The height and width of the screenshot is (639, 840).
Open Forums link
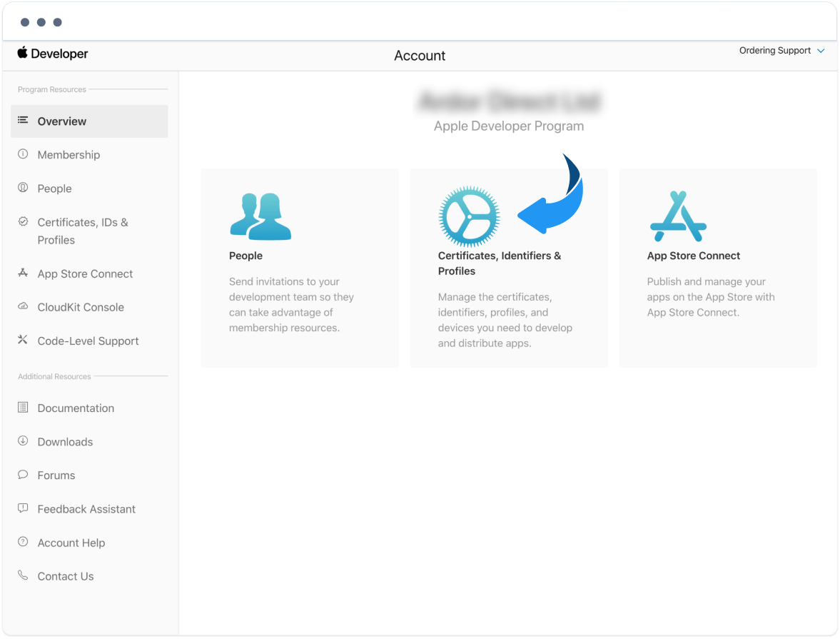tap(56, 476)
